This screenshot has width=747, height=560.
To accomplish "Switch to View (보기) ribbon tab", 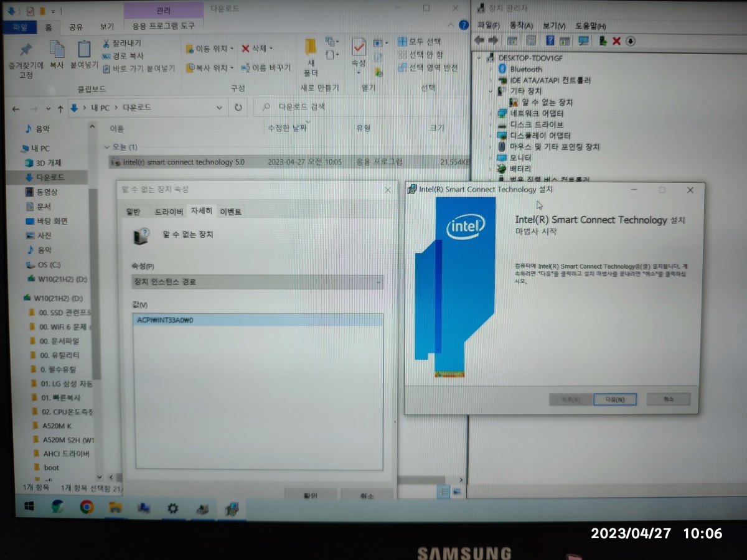I will click(x=107, y=27).
